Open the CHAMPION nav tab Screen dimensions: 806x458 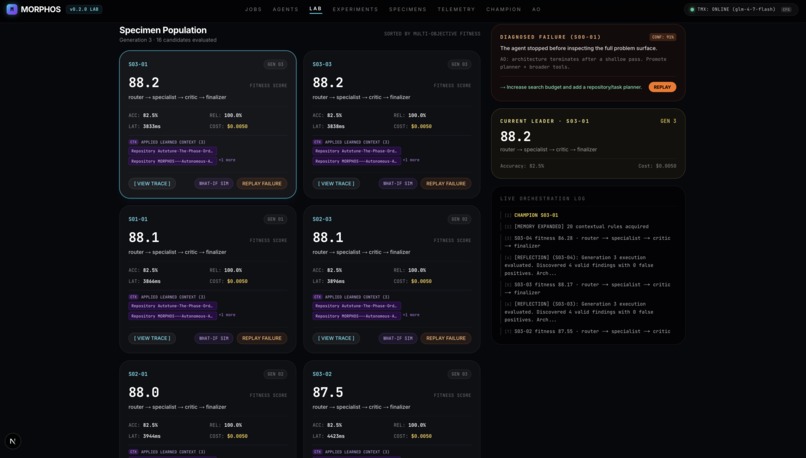[x=503, y=9]
